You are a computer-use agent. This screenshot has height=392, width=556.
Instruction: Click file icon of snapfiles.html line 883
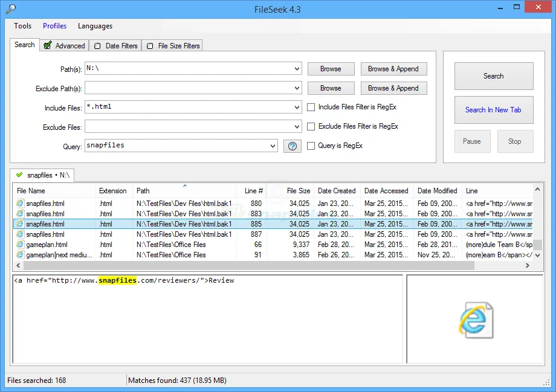coord(20,214)
